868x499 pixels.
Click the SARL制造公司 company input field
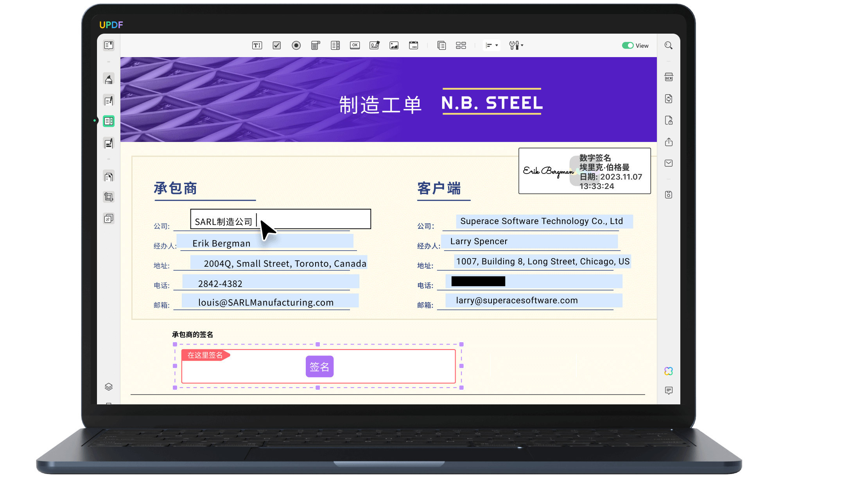[280, 219]
